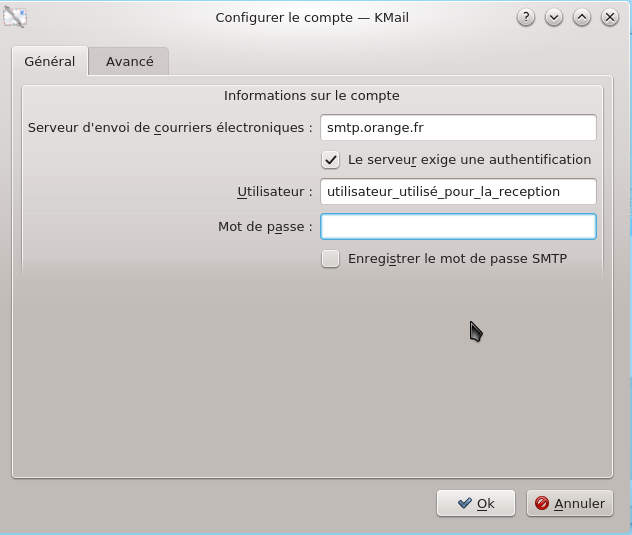This screenshot has width=632, height=535.
Task: Focus the Utilisateur text field
Action: pyautogui.click(x=458, y=192)
